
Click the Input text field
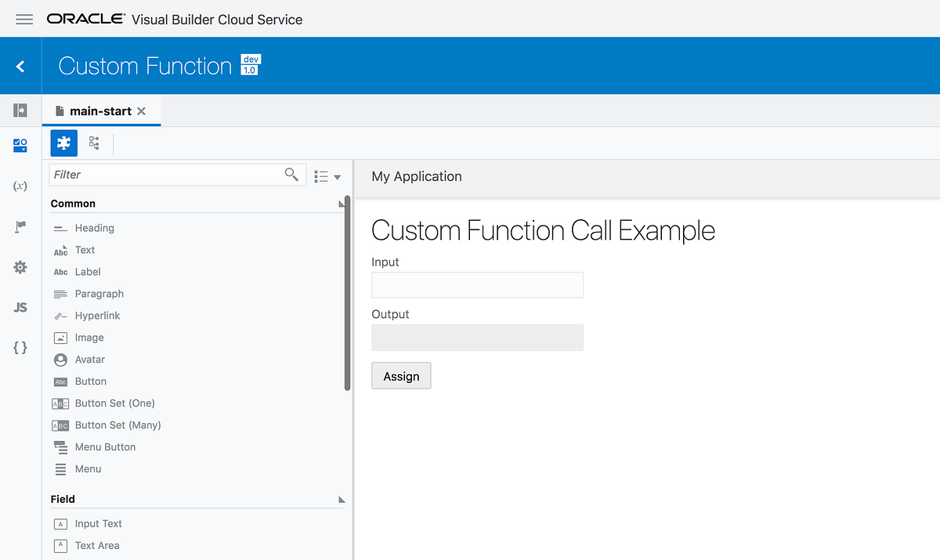[476, 284]
